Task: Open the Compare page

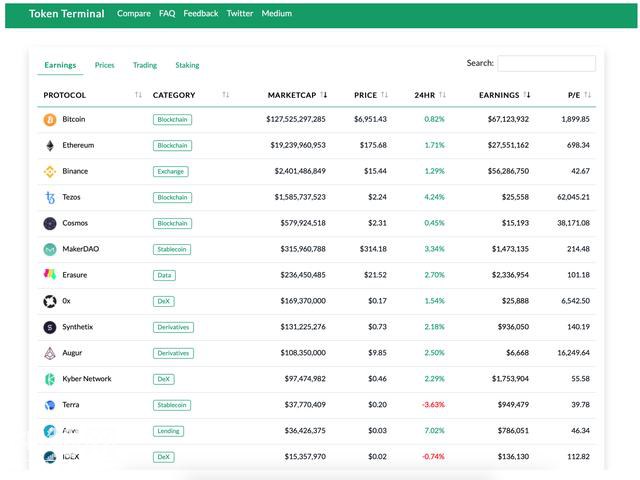Action: click(x=134, y=13)
